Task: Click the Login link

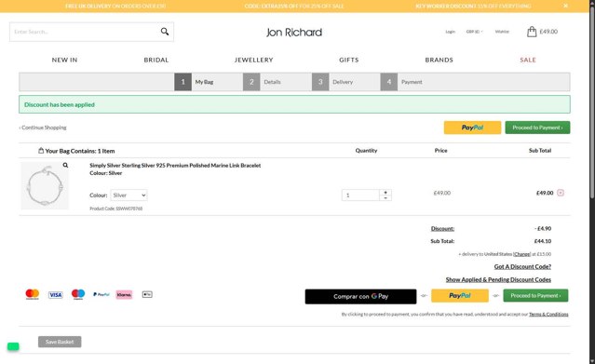Action: pos(450,32)
